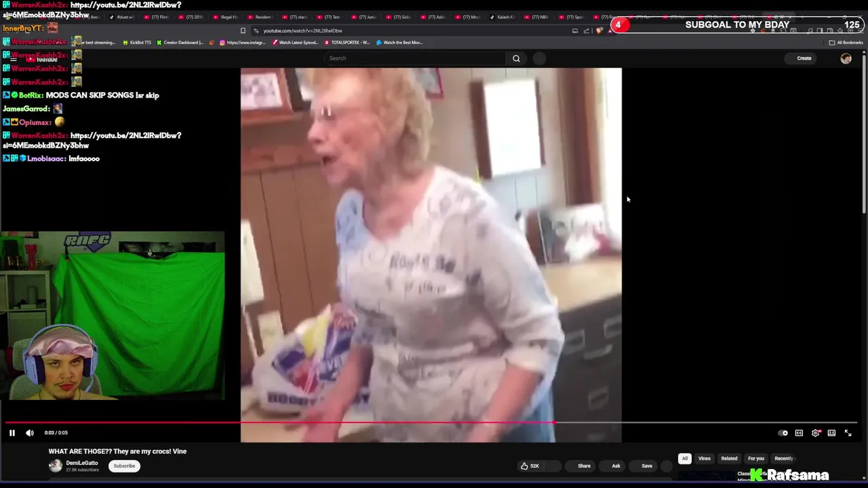This screenshot has height=488, width=868.
Task: Click the streamer webcam overlay
Action: tap(112, 316)
